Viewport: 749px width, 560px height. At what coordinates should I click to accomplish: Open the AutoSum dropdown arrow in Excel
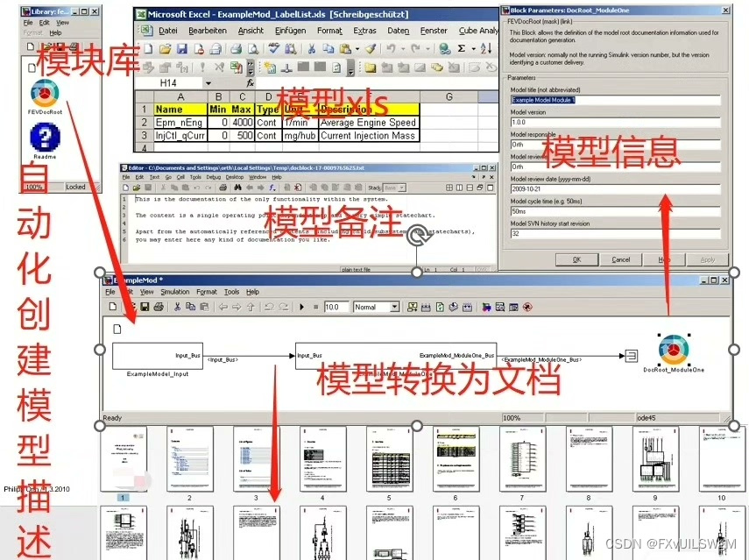tap(473, 49)
